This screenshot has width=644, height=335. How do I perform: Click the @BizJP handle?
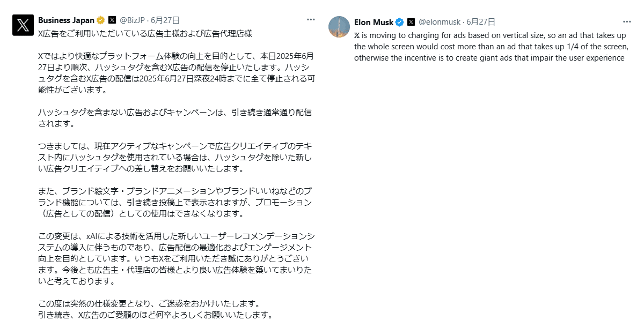point(133,20)
